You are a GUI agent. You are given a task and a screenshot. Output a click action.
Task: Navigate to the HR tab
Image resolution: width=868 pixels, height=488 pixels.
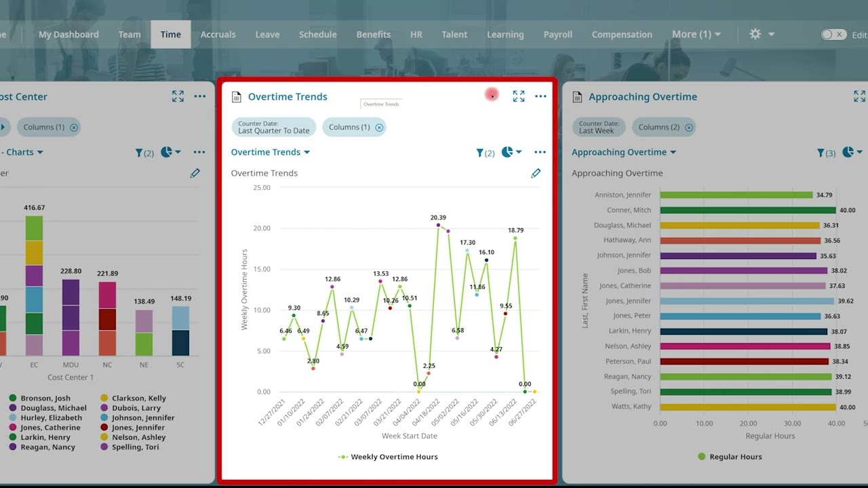tap(416, 35)
